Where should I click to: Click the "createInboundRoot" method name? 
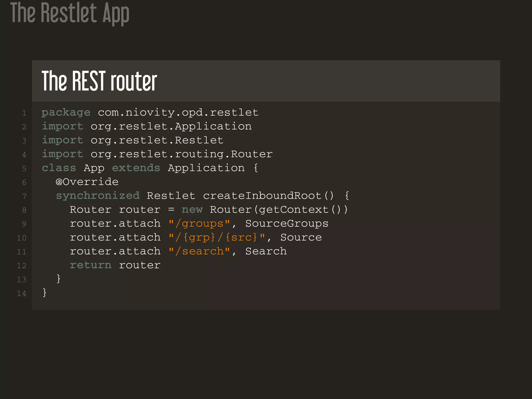(x=262, y=196)
